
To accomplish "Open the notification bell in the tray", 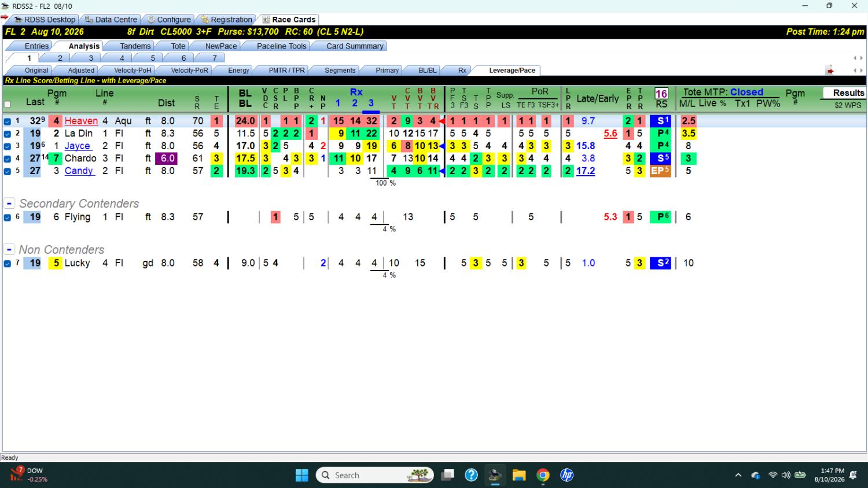I will point(854,475).
